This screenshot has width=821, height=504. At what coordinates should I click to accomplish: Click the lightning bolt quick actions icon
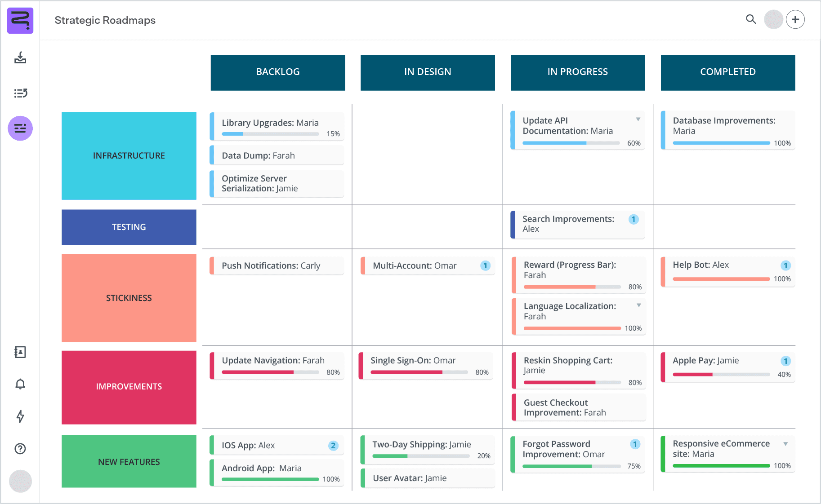coord(20,417)
